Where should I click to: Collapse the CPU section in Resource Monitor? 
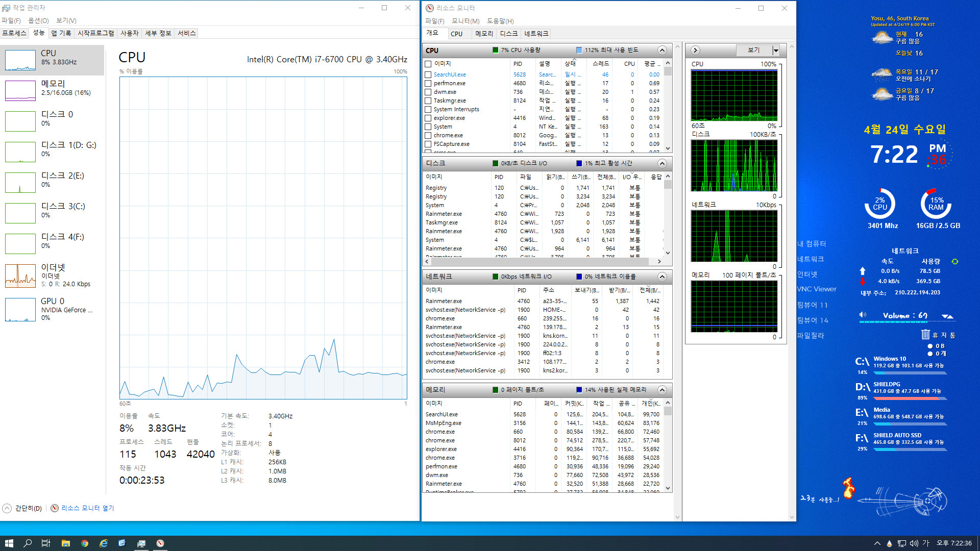pyautogui.click(x=662, y=50)
